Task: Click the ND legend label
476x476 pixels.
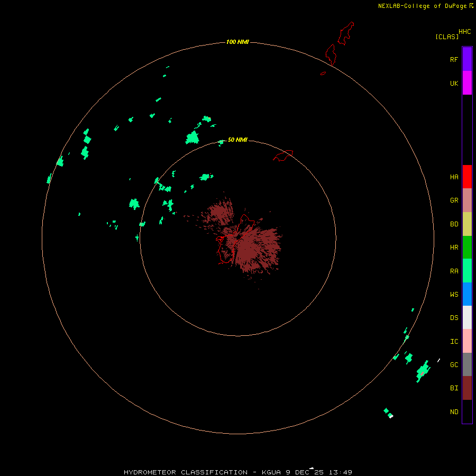Action: click(454, 412)
